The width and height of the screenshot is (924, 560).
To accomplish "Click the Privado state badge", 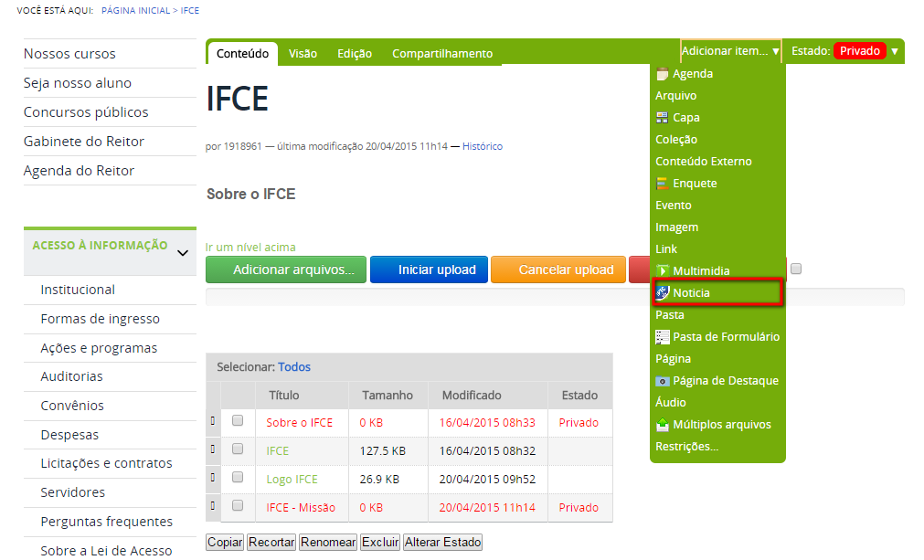I will [x=860, y=51].
